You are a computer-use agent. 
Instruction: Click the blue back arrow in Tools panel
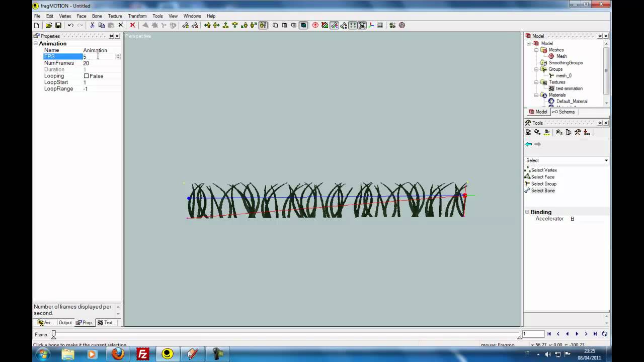(x=528, y=144)
